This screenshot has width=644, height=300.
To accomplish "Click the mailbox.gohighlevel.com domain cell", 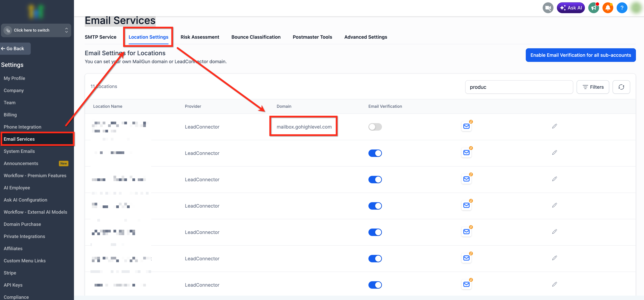I will [x=304, y=127].
